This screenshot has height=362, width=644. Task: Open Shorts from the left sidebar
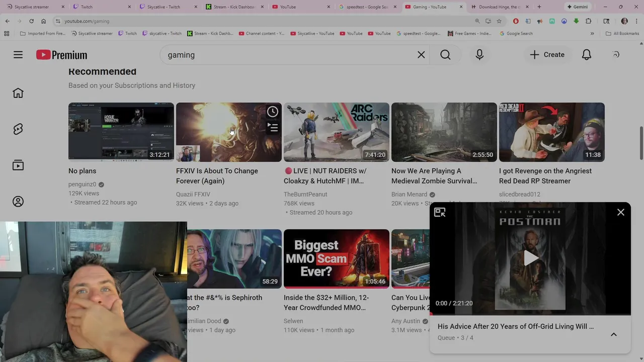pos(18,129)
